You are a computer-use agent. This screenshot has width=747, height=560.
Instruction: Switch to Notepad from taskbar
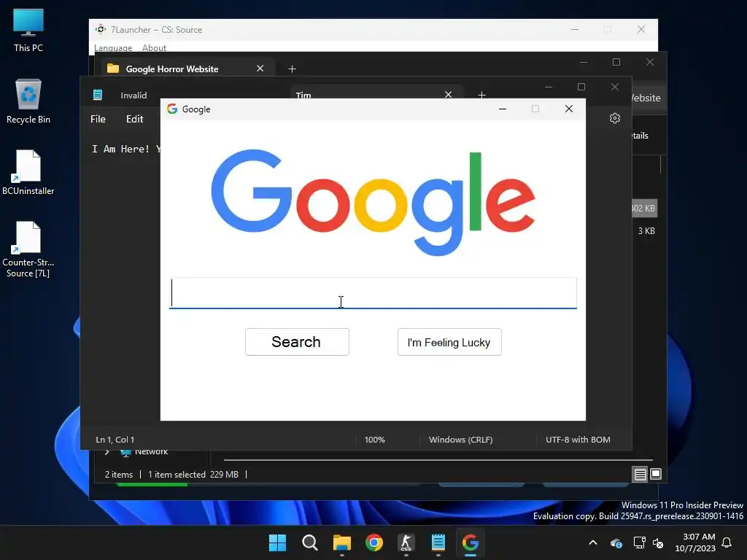438,542
